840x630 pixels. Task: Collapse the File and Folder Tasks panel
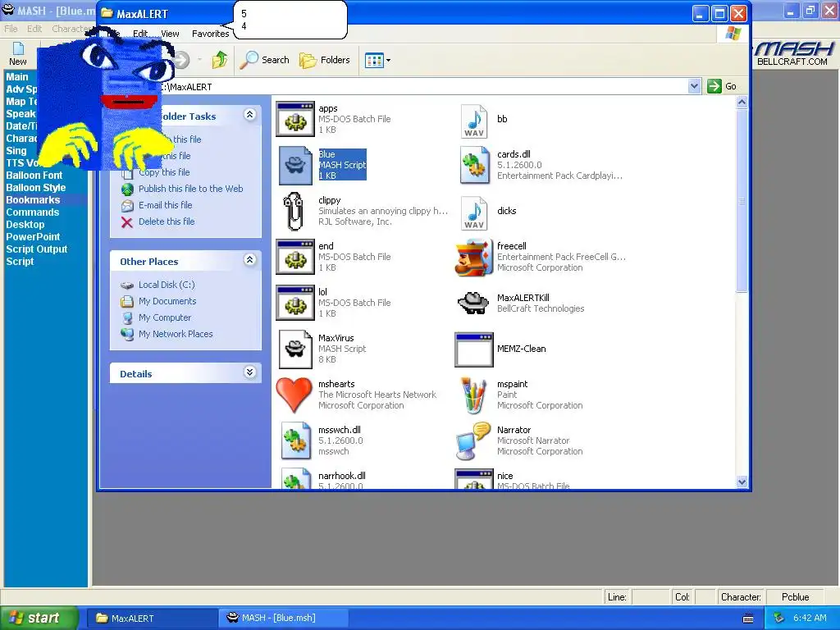pos(249,114)
